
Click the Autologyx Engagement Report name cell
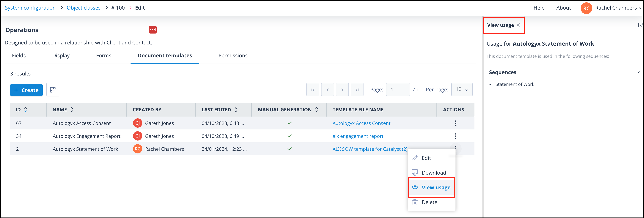87,136
